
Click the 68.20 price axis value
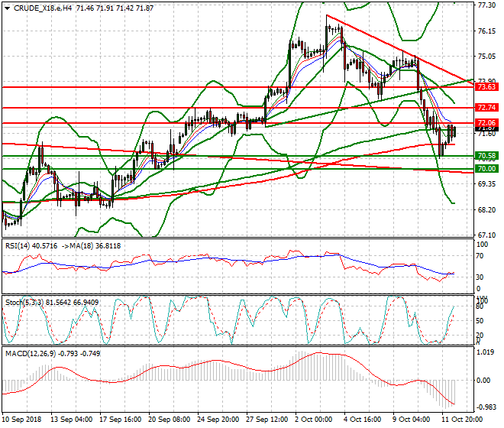click(x=486, y=210)
